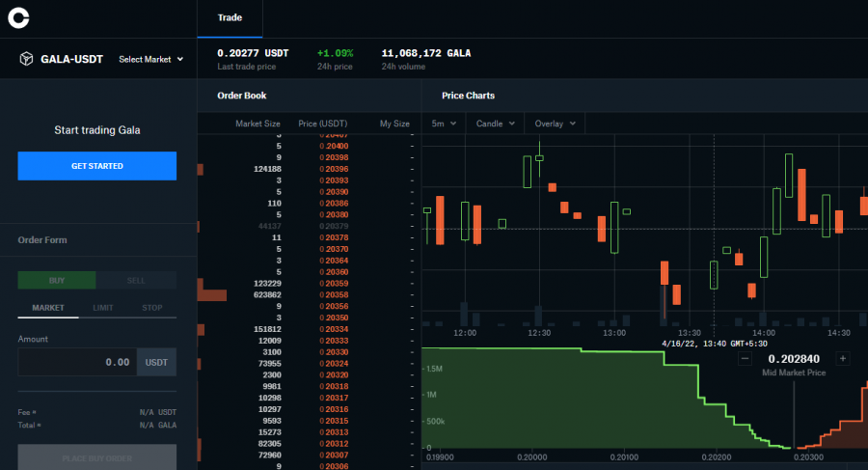Click the PLACE BUY ORDER button
This screenshot has height=470, width=868.
click(x=96, y=457)
